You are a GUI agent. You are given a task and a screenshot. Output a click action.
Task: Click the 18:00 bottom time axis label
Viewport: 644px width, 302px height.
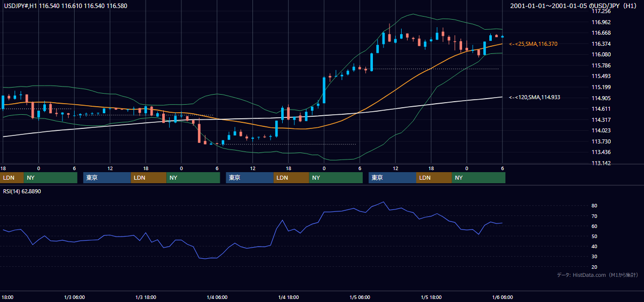pyautogui.click(x=7, y=297)
